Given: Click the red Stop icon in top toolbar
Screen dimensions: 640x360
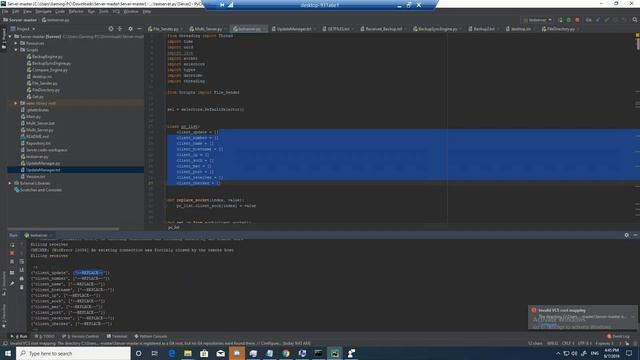Looking at the screenshot, I should pos(578,20).
